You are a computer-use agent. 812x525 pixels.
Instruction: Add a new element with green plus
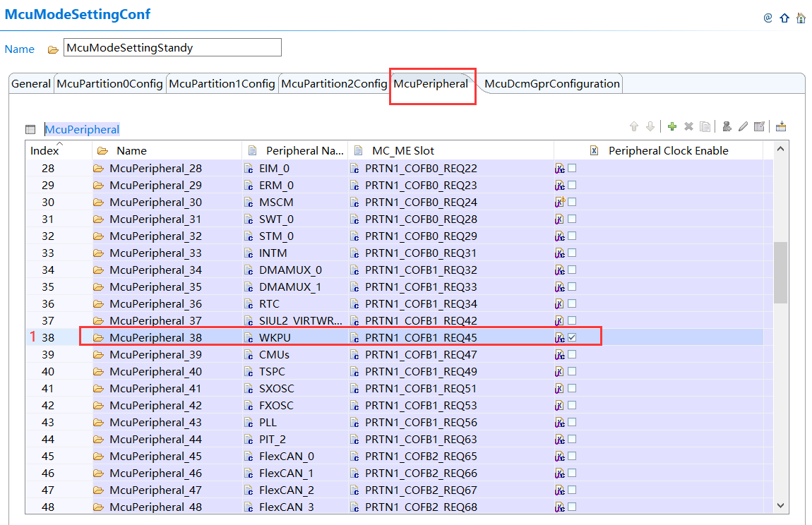pos(672,126)
